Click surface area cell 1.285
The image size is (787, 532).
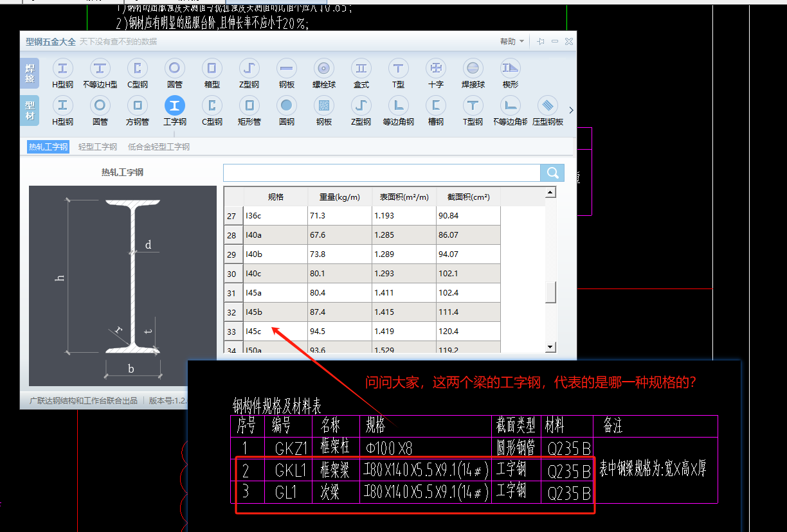coord(404,235)
